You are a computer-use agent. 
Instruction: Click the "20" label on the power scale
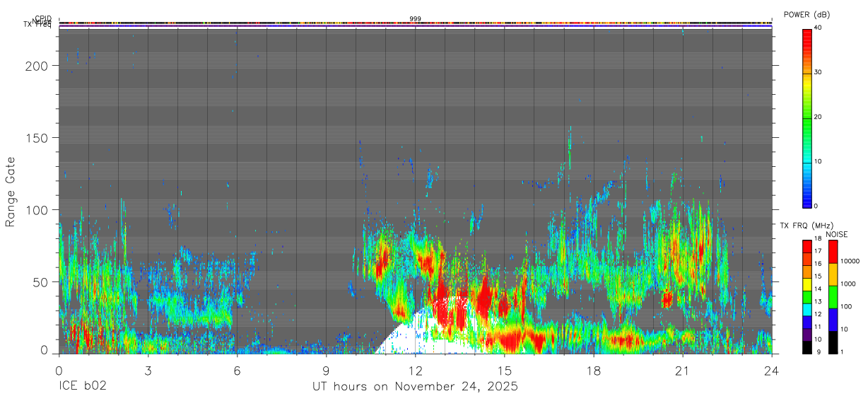[819, 117]
